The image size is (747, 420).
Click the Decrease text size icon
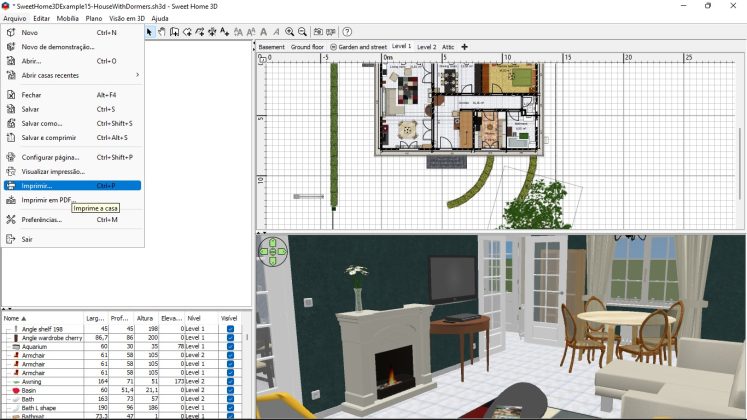tap(251, 32)
